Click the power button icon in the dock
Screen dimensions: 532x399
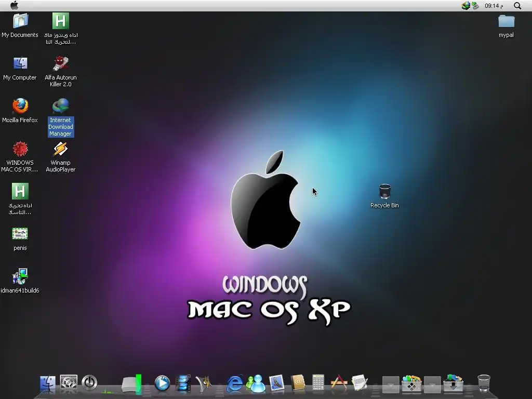[89, 383]
